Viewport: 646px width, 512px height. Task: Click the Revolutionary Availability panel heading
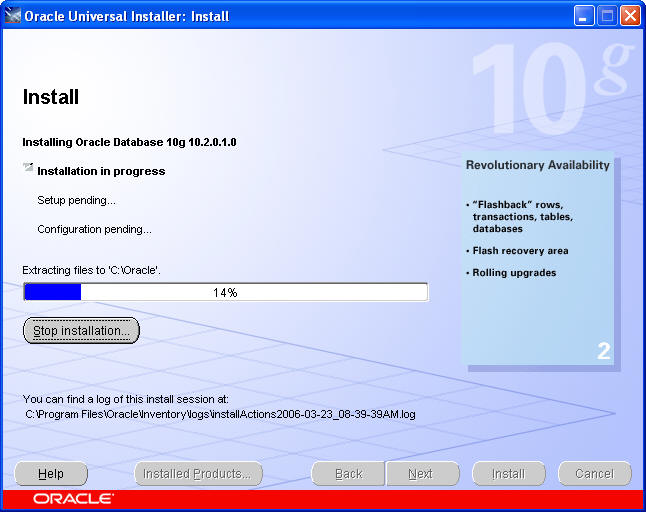coord(537,165)
